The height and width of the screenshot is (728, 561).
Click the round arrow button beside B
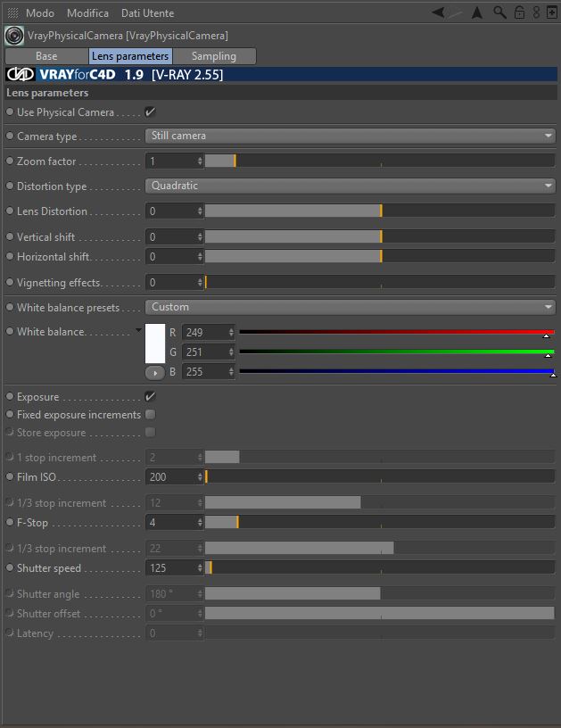click(x=155, y=373)
